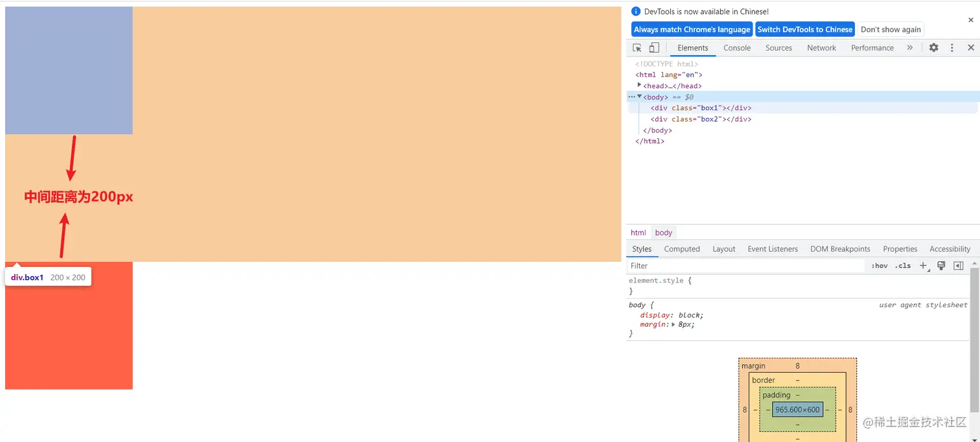The width and height of the screenshot is (980, 442).
Task: Select the html breadcrumb
Action: (x=638, y=233)
